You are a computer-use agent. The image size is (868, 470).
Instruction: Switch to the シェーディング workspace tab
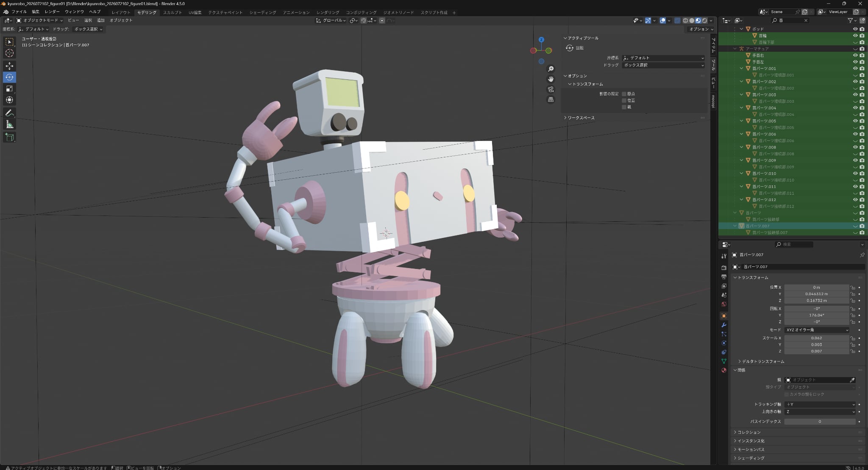point(262,12)
